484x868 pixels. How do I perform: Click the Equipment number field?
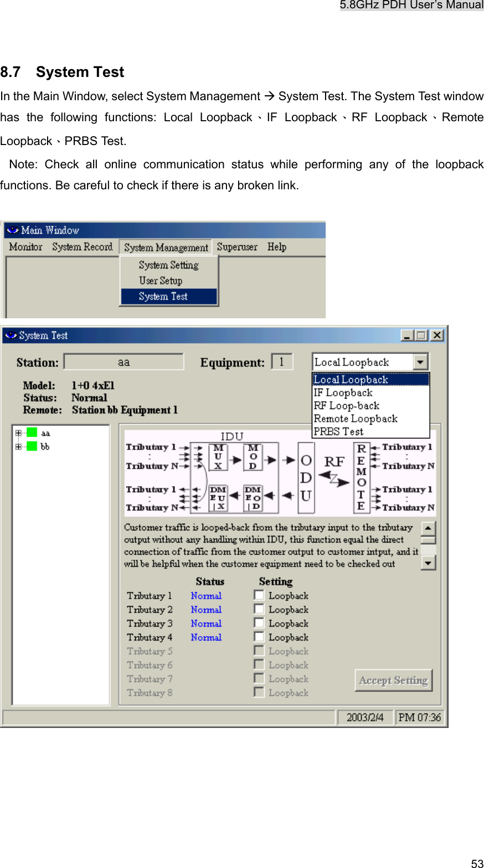point(281,362)
